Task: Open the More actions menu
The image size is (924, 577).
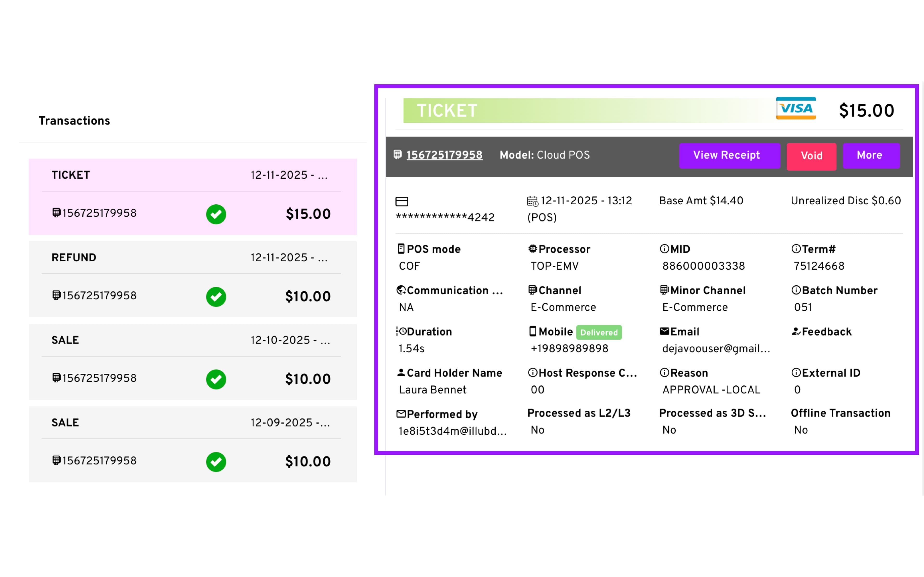Action: click(x=871, y=155)
